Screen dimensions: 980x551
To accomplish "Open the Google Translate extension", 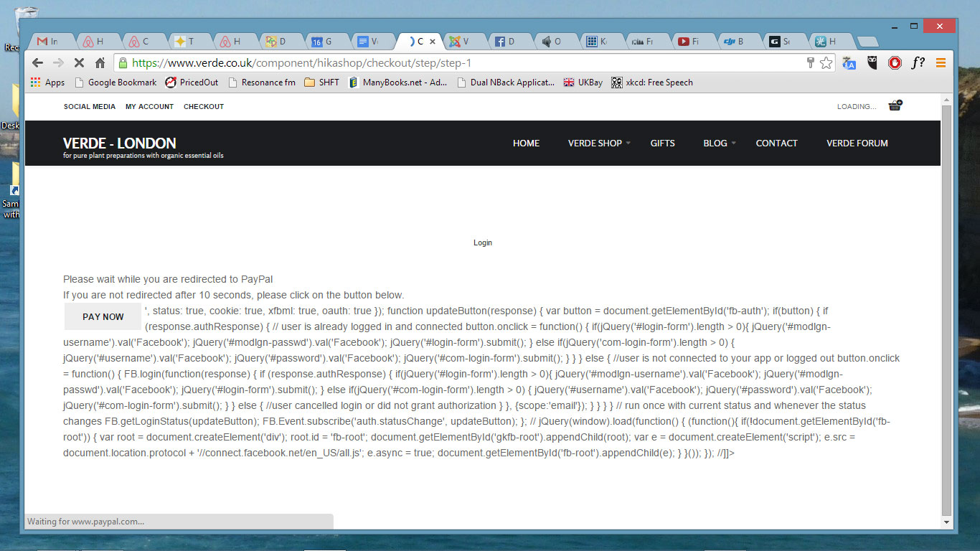I will tap(849, 63).
